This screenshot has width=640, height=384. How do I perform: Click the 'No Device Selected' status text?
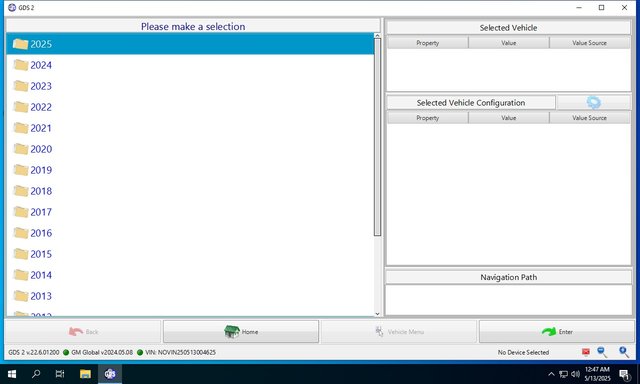(523, 352)
